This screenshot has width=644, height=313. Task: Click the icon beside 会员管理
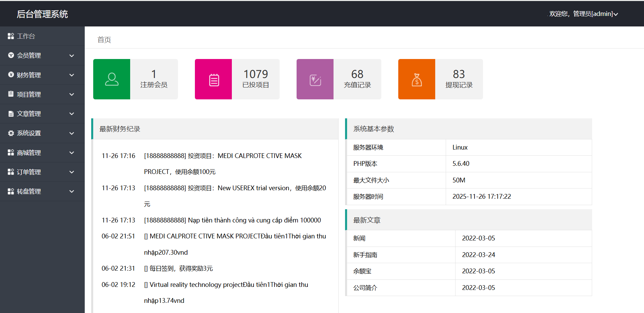click(x=11, y=55)
